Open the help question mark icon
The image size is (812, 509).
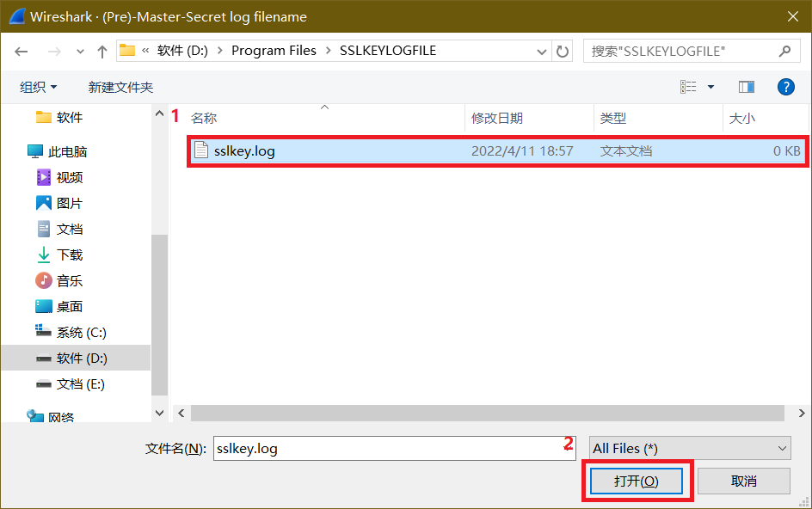(784, 87)
